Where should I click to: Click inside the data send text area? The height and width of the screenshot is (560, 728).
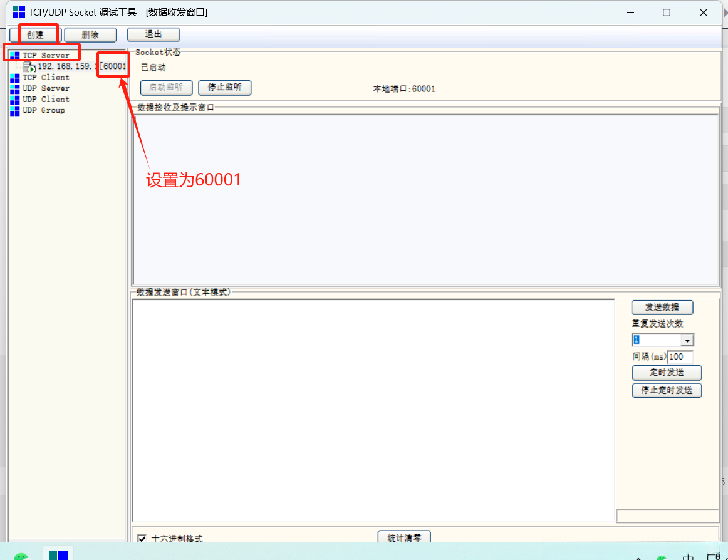coord(373,410)
